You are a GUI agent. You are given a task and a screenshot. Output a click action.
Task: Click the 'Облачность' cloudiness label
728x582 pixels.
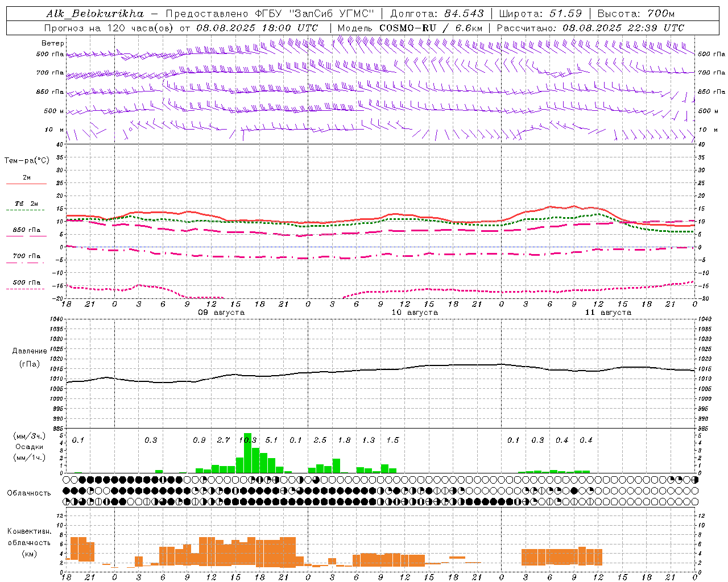click(x=29, y=493)
